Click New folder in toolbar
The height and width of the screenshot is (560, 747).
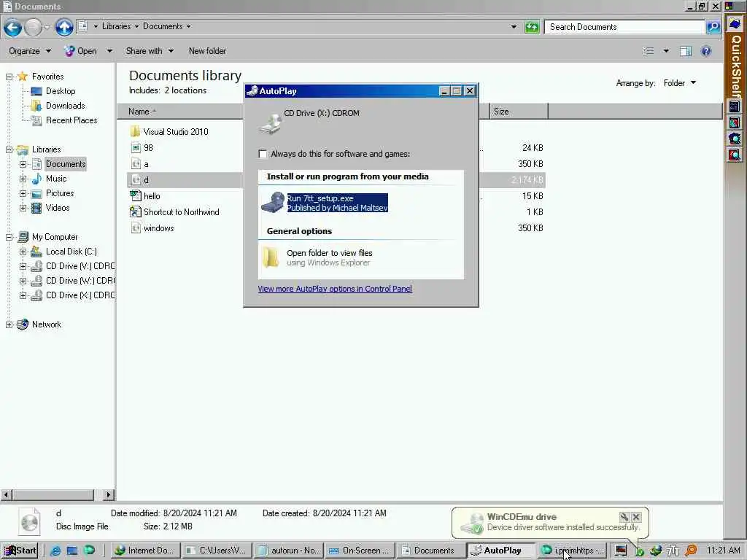[207, 51]
